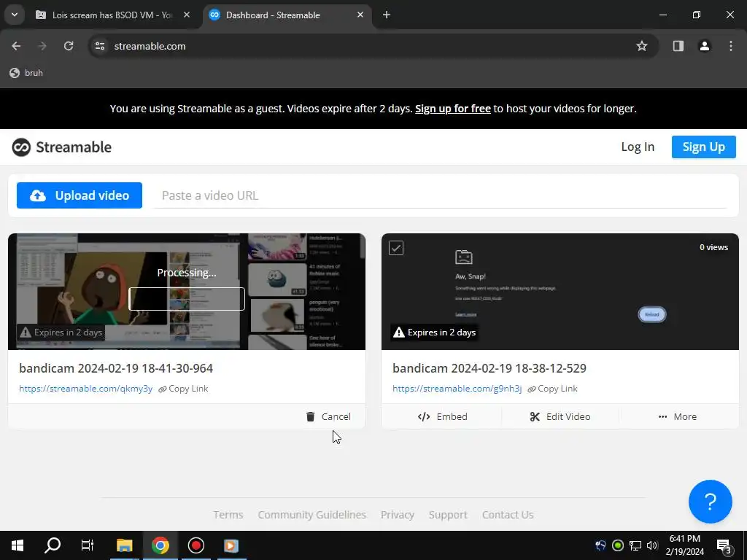The image size is (747, 560).
Task: Open the taskbar clock and date
Action: pyautogui.click(x=684, y=545)
